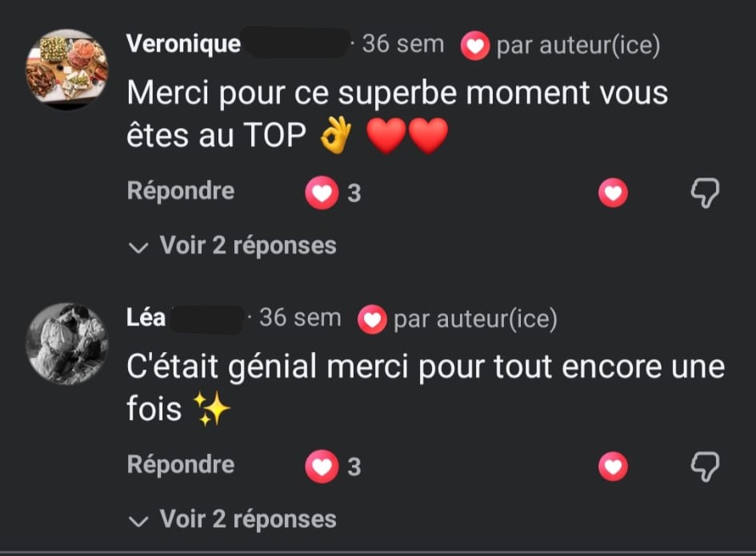
Task: Click the heart icon beside Léa's like count
Action: [x=322, y=466]
